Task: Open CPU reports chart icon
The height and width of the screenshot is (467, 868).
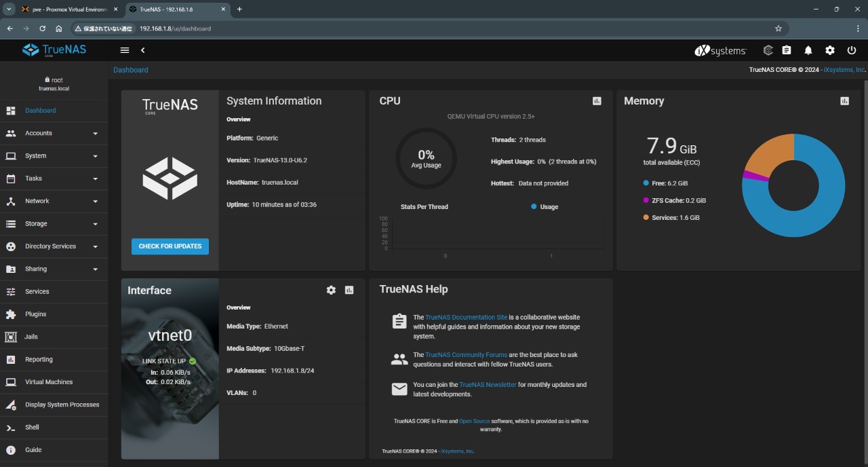Action: 597,100
